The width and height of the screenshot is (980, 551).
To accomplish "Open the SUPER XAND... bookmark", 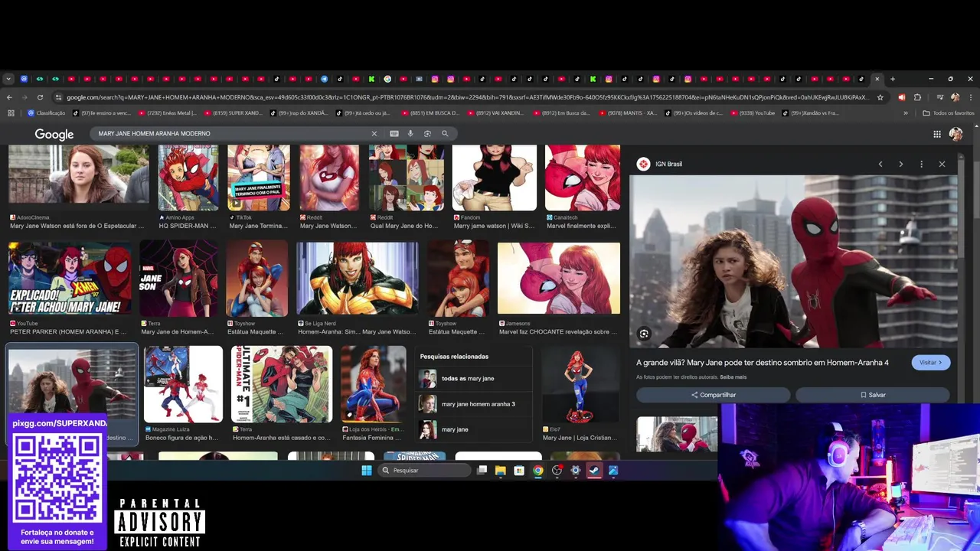I will (232, 113).
